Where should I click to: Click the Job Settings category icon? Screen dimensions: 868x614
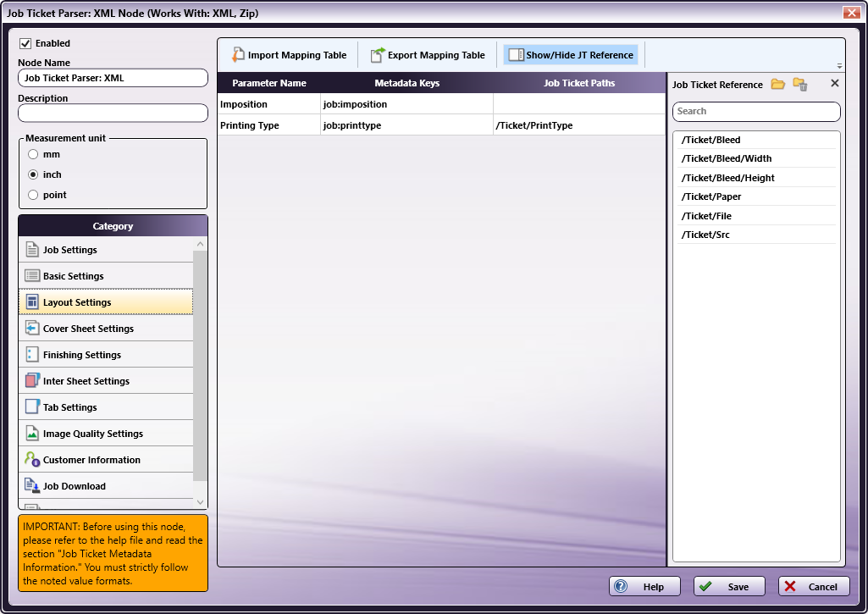point(32,250)
